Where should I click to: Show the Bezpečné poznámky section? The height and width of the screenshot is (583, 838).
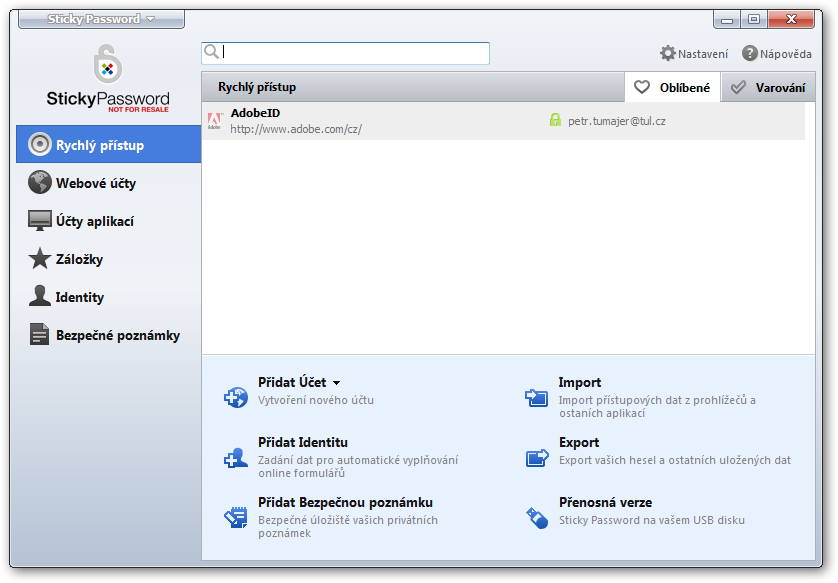click(x=108, y=335)
